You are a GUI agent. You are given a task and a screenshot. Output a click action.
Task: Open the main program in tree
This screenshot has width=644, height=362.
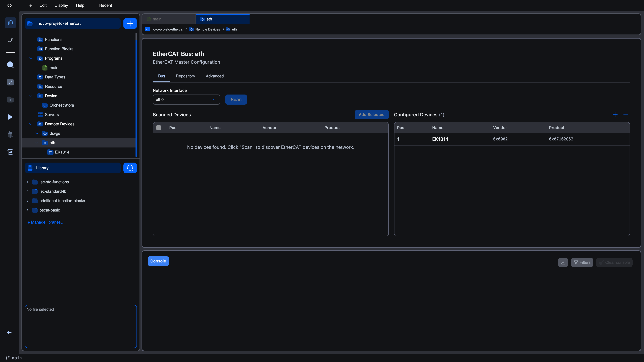pos(54,68)
